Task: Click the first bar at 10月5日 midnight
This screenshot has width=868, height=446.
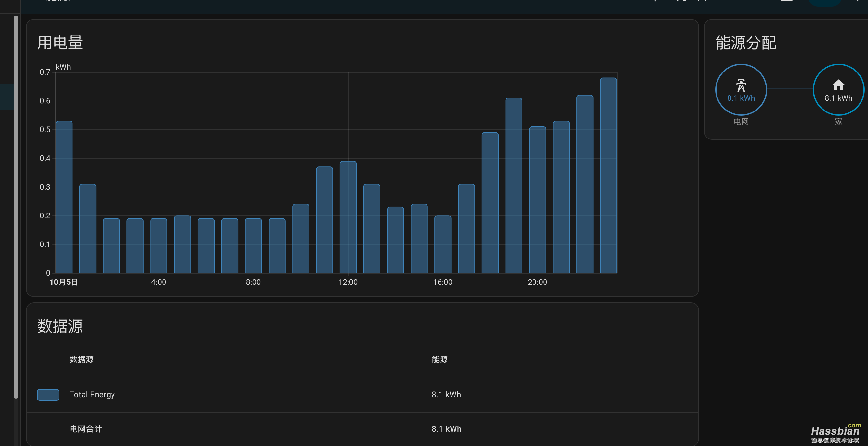Action: (x=64, y=197)
